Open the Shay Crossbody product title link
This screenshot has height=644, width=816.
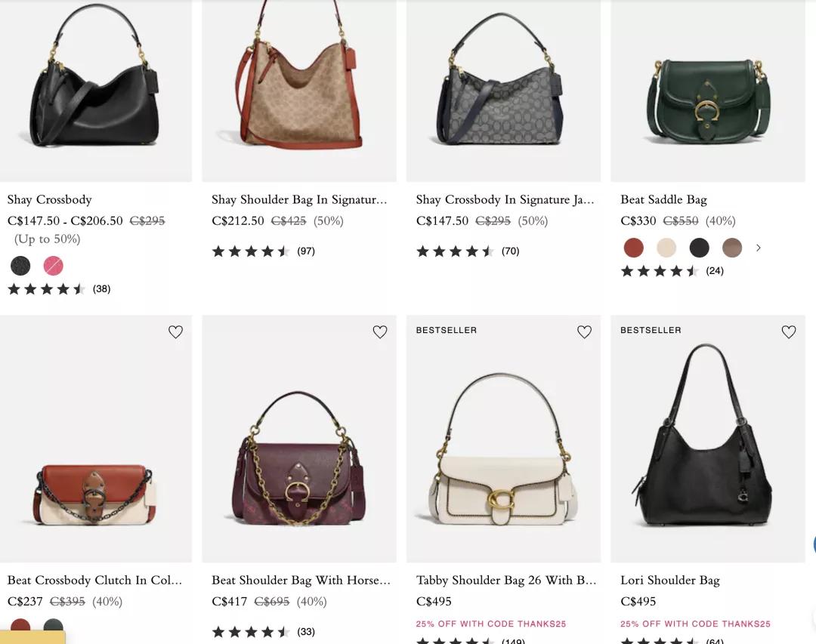[50, 199]
